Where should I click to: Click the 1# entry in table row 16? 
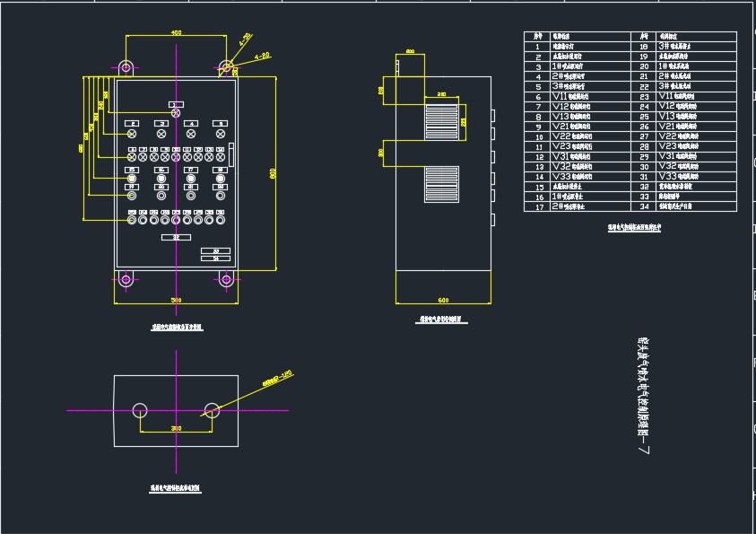(568, 197)
